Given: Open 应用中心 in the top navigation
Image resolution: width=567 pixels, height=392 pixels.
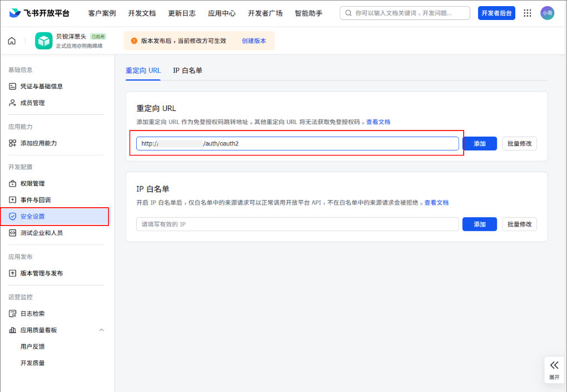Looking at the screenshot, I should pos(222,12).
